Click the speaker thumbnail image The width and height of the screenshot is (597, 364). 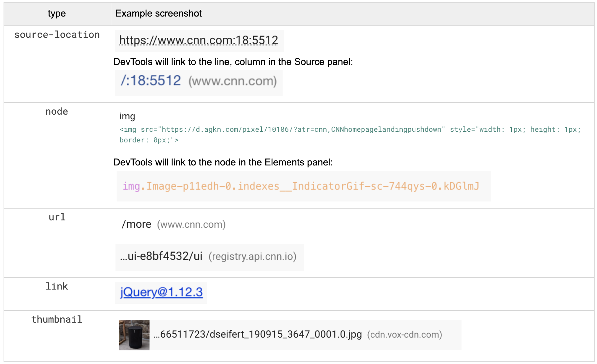pos(134,335)
